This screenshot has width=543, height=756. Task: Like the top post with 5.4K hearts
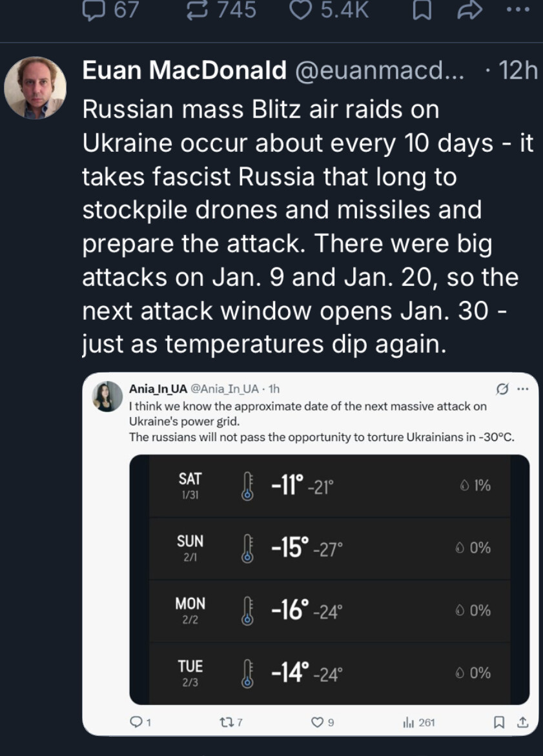(301, 10)
